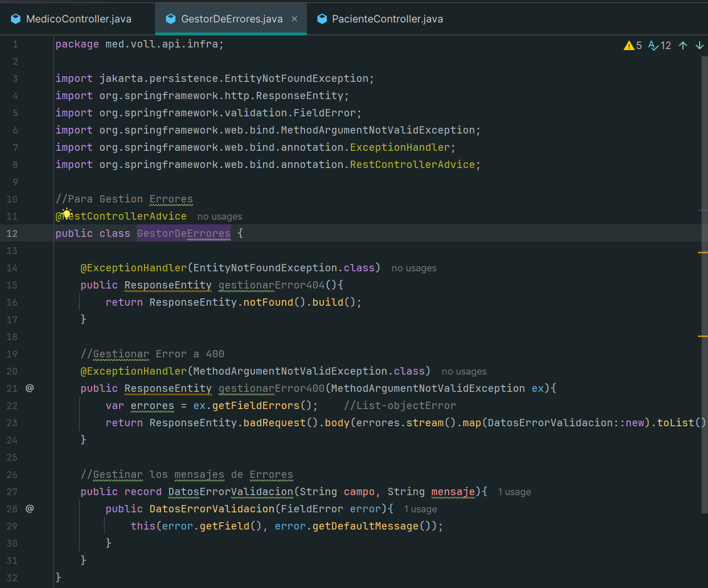Click ExceptionHandler in the line 7 import

[400, 147]
